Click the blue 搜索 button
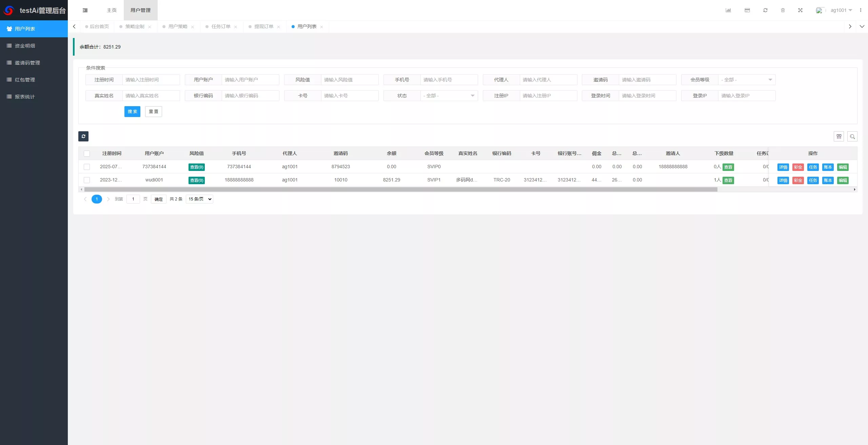The width and height of the screenshot is (868, 445). 132,112
